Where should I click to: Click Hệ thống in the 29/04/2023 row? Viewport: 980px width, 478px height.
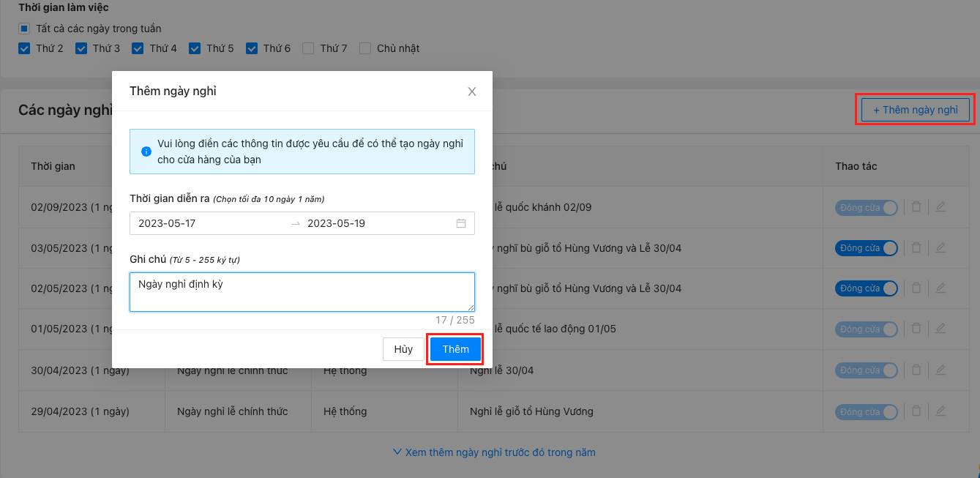pos(345,411)
